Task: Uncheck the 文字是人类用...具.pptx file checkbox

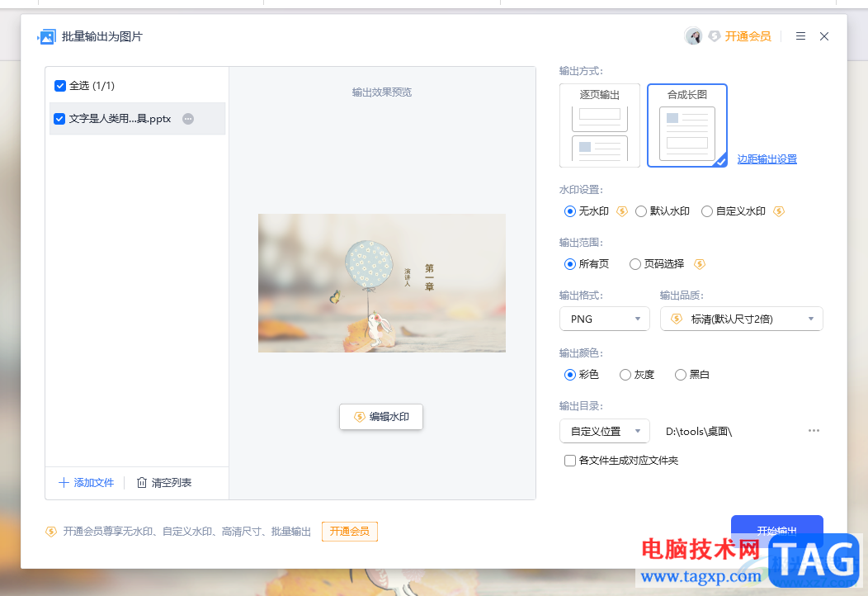Action: [x=59, y=119]
